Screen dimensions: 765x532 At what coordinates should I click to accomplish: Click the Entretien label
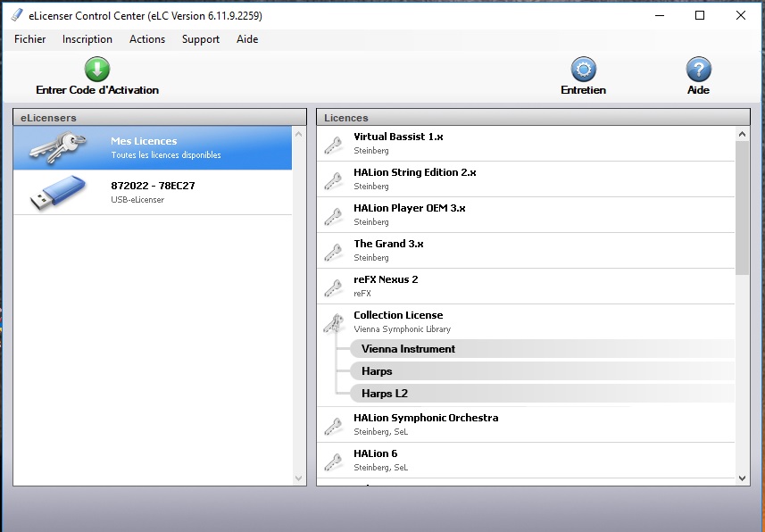tap(584, 90)
